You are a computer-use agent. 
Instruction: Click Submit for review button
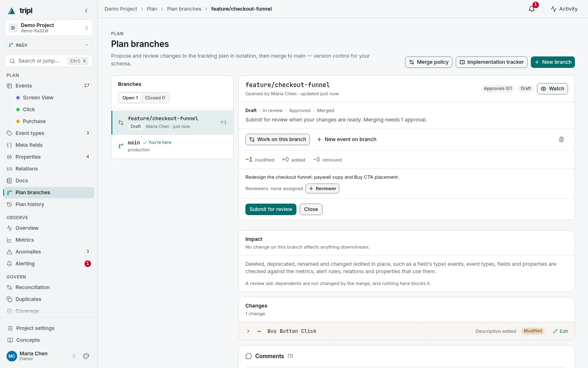click(x=271, y=209)
